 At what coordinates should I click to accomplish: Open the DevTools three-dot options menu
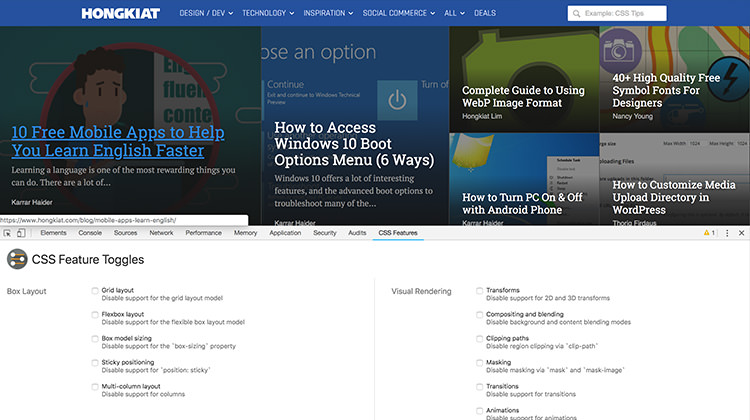(x=725, y=232)
